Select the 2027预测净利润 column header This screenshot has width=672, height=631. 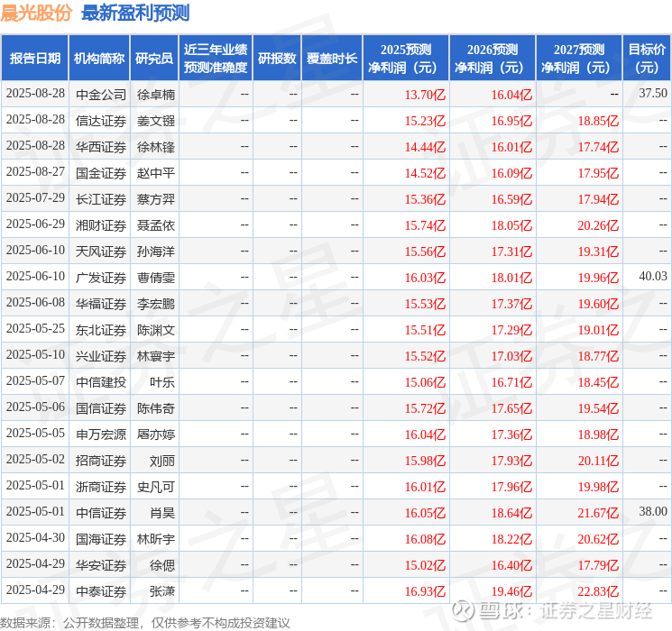point(579,59)
